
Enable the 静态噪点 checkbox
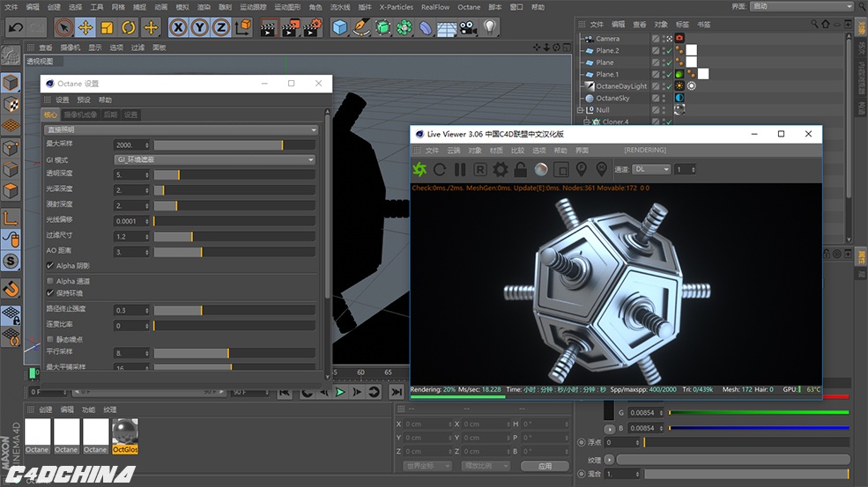pyautogui.click(x=50, y=339)
